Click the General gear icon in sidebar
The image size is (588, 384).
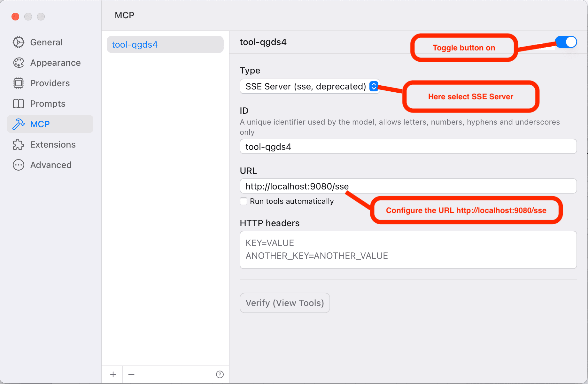tap(19, 42)
